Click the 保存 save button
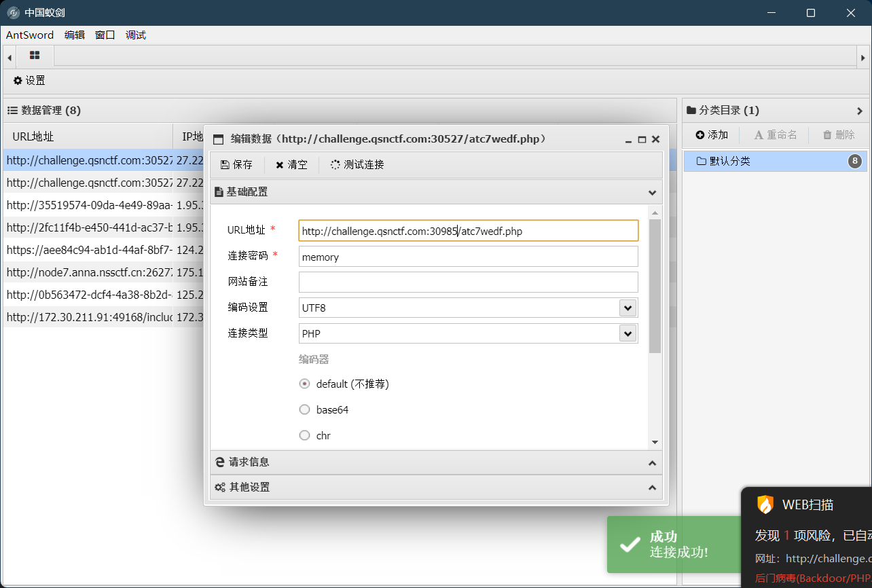The width and height of the screenshot is (872, 588). pos(237,165)
